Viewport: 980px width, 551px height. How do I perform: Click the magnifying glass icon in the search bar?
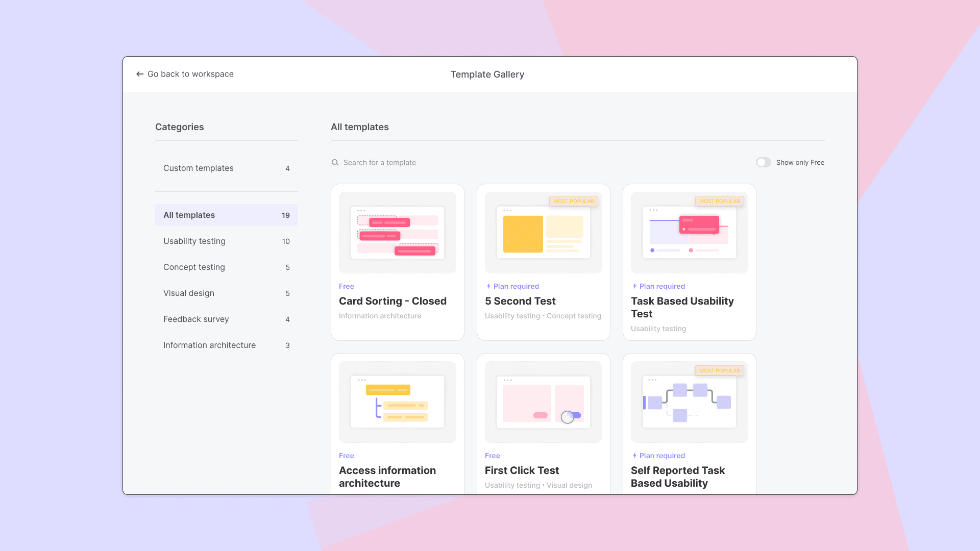pyautogui.click(x=335, y=162)
